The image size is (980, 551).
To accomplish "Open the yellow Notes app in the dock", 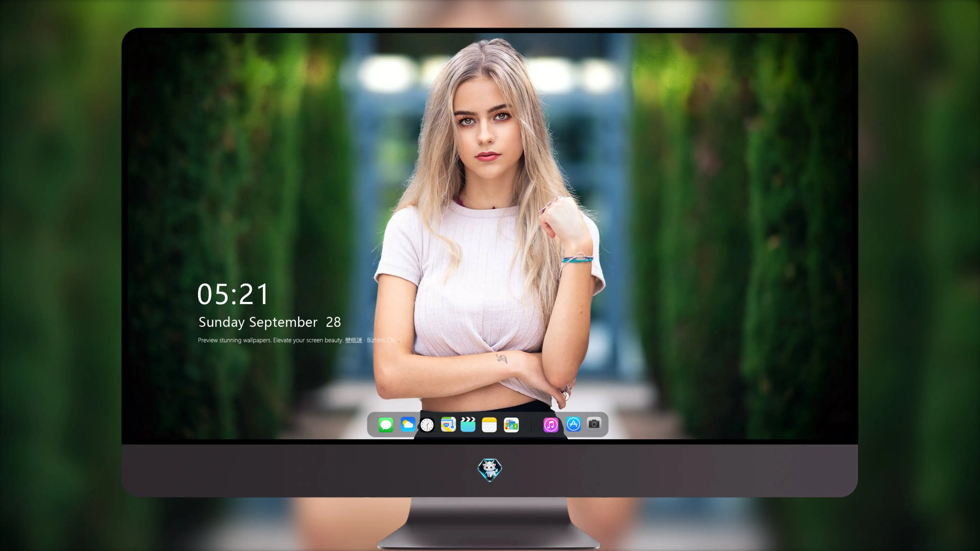I will click(x=489, y=425).
